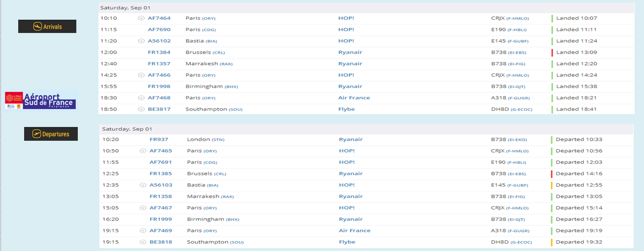Open flight AF7466 link
Viewport: 644px width, 251px height.
pos(159,75)
